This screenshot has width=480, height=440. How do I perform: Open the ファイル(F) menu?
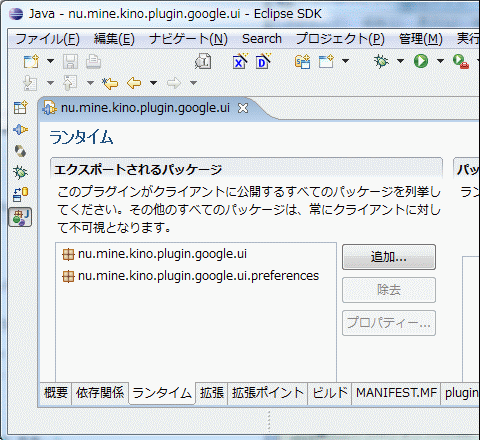click(x=47, y=39)
